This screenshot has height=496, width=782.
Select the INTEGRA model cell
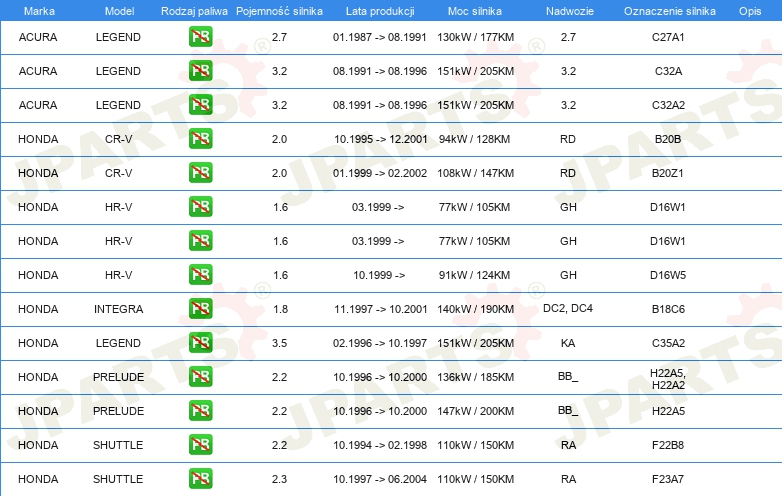pos(119,309)
